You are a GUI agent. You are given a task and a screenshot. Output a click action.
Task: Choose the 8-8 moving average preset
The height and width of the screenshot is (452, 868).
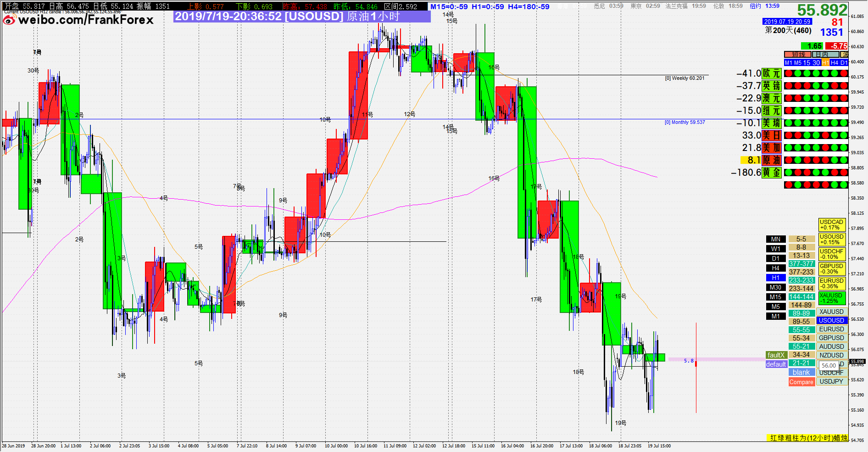pyautogui.click(x=801, y=247)
